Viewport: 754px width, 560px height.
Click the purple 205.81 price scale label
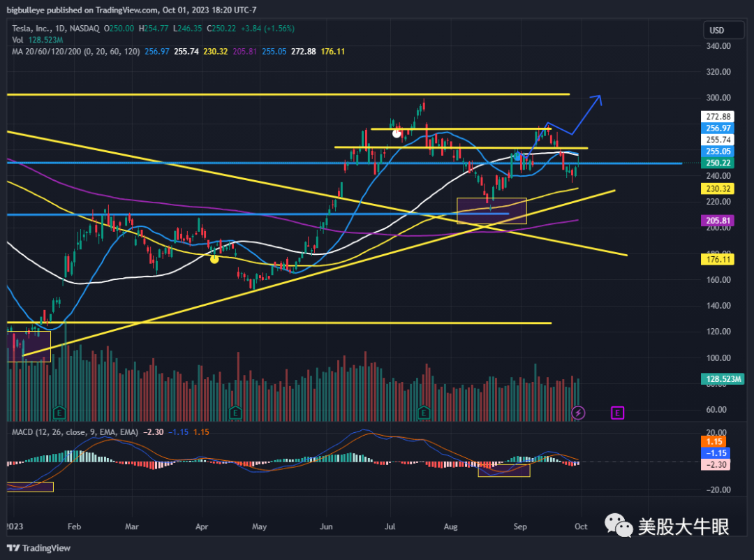[x=718, y=221]
